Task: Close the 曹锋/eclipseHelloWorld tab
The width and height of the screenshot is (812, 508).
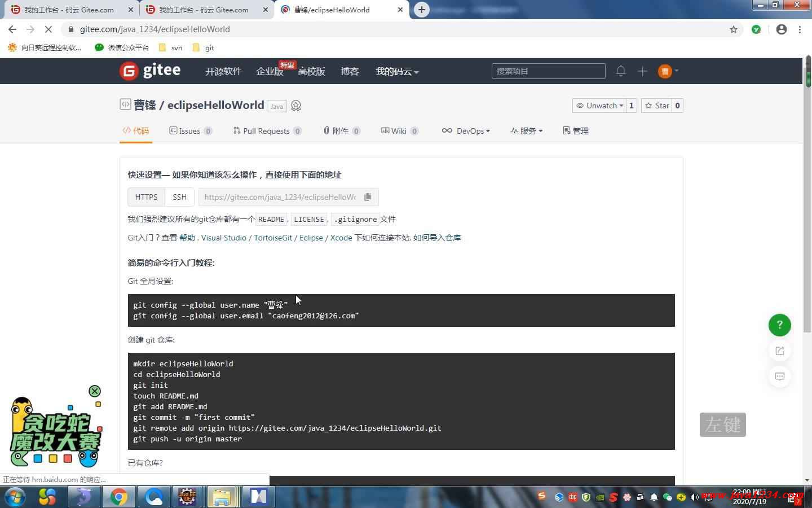Action: point(400,10)
